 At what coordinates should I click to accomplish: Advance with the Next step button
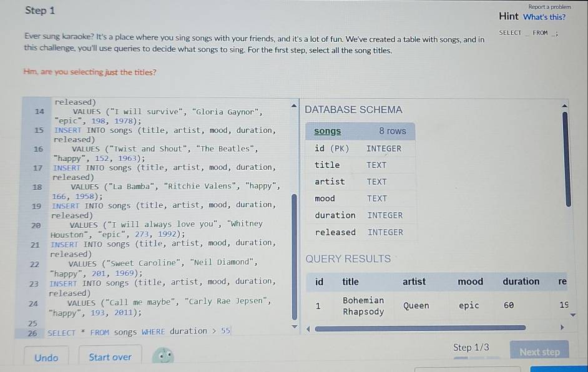click(539, 352)
